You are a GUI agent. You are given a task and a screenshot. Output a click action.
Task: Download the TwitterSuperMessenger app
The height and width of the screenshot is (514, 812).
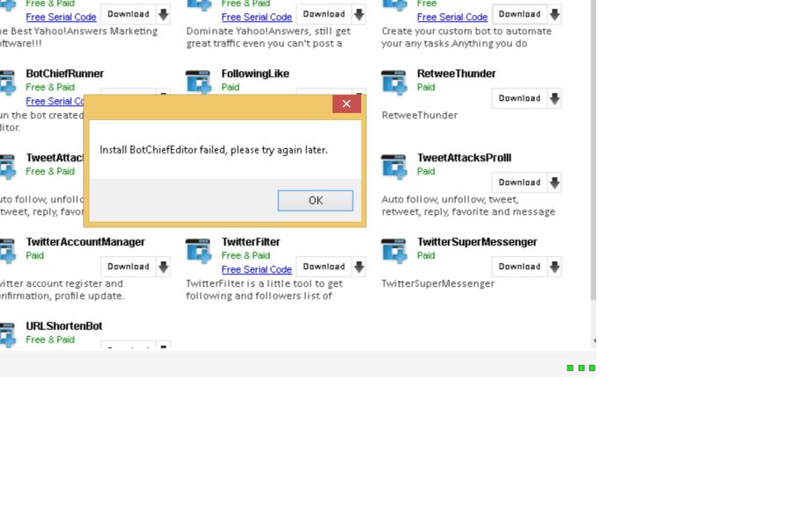click(519, 267)
